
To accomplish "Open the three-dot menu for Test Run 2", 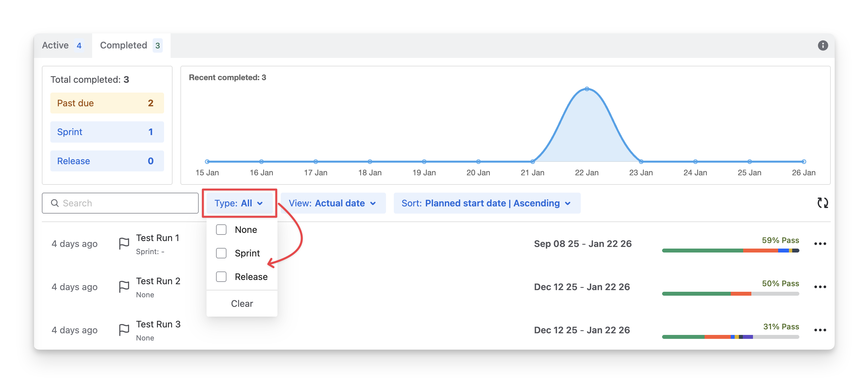I will pyautogui.click(x=820, y=287).
